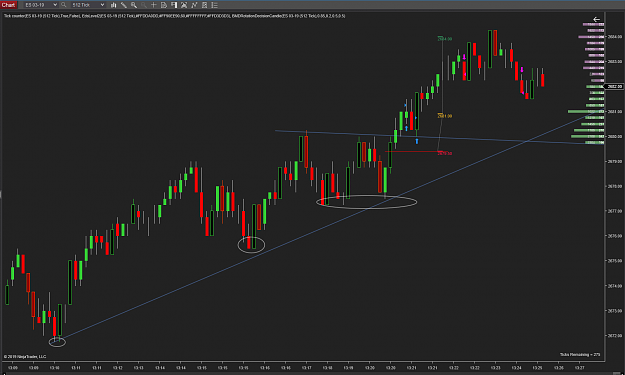The width and height of the screenshot is (625, 375).
Task: Click the greyed zoom out magnifier icon
Action: click(x=143, y=5)
